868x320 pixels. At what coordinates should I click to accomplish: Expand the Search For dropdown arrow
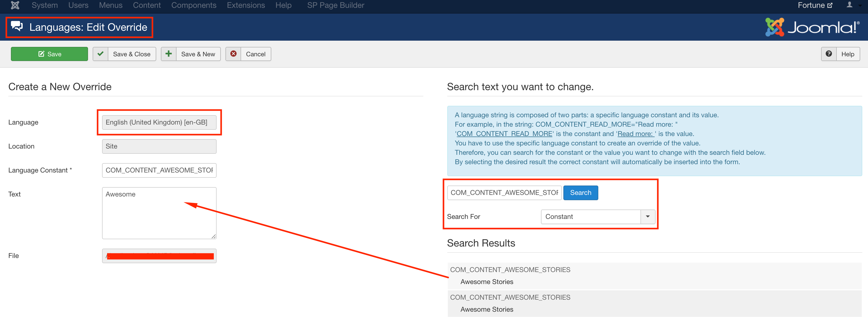[647, 217]
